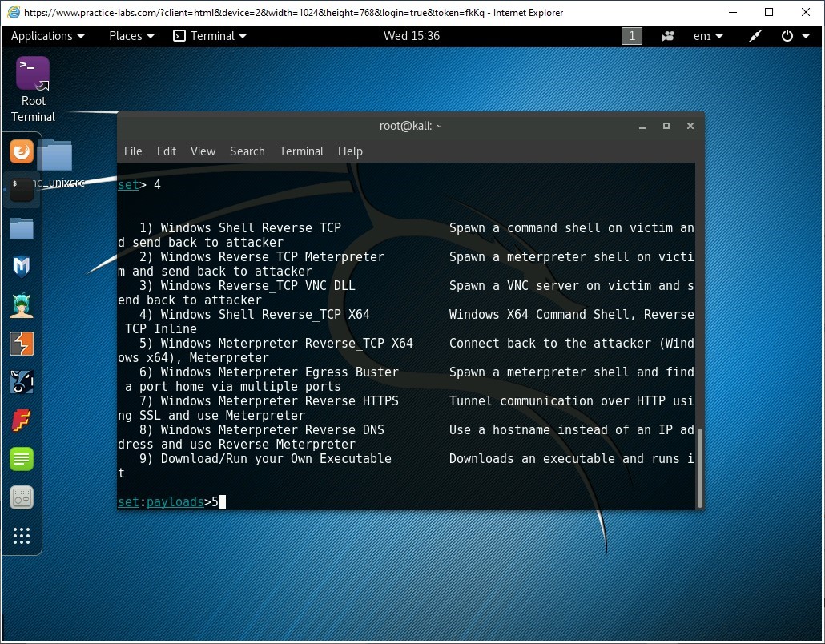Open the Places menu
This screenshot has height=644, width=825.
point(131,36)
